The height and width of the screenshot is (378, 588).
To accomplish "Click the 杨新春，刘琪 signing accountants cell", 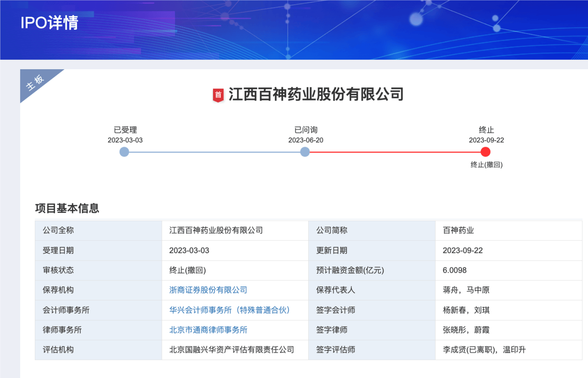I will click(x=466, y=310).
